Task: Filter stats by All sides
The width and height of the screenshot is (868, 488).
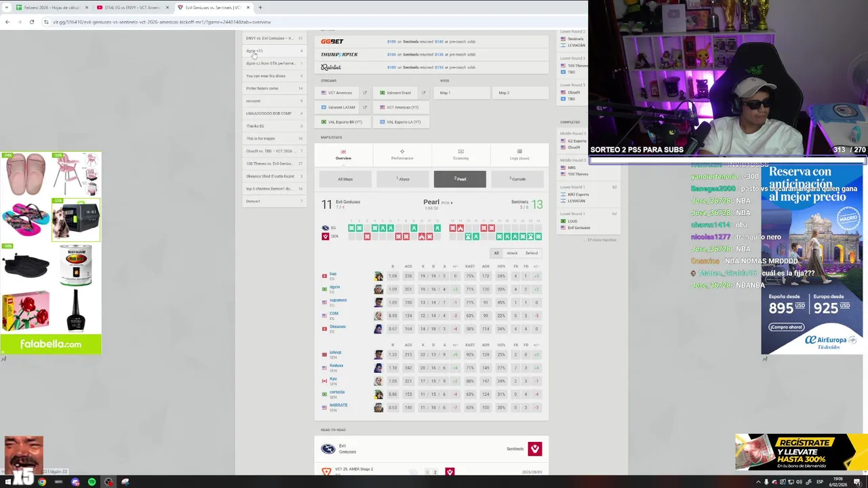Action: [x=496, y=253]
